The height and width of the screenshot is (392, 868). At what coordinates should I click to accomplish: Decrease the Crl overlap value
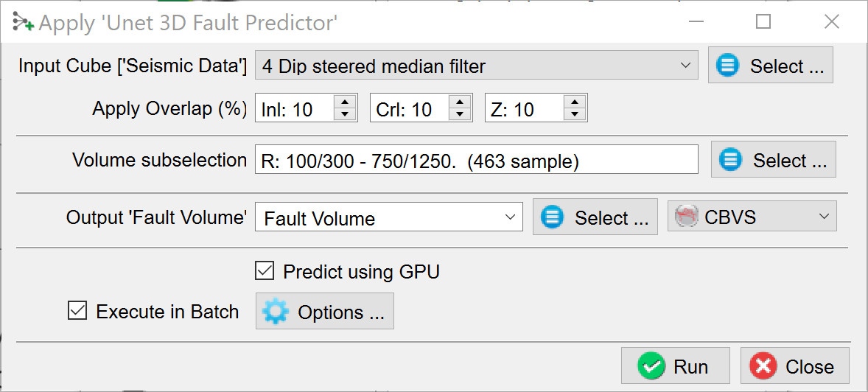coord(460,115)
